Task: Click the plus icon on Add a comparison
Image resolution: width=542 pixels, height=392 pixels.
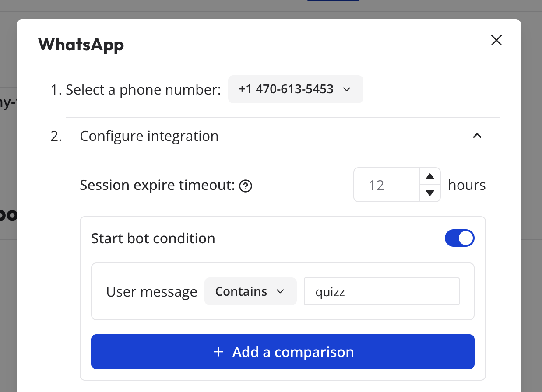Action: point(218,352)
